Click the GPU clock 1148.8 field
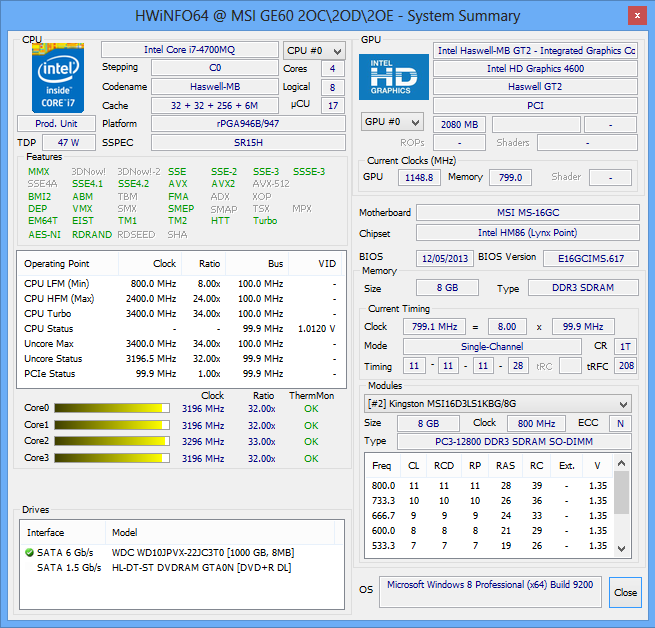 (419, 178)
